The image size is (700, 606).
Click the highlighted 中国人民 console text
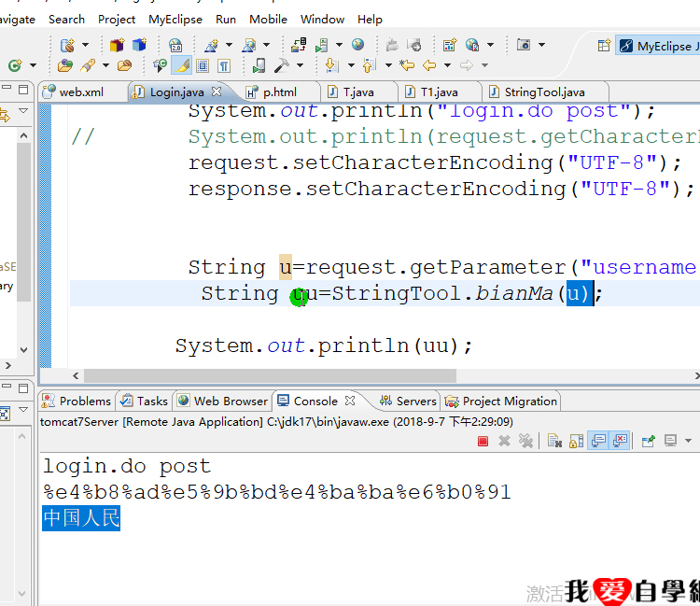tap(81, 518)
